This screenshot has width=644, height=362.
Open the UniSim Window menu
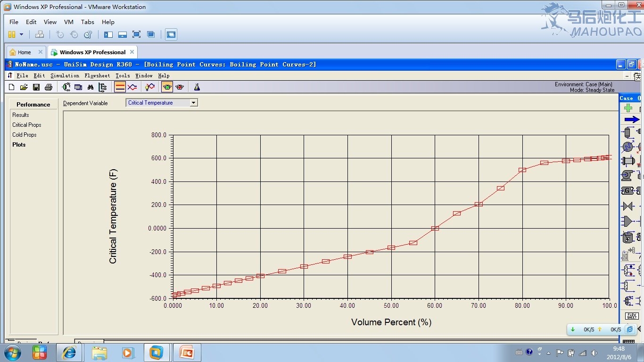pos(144,75)
